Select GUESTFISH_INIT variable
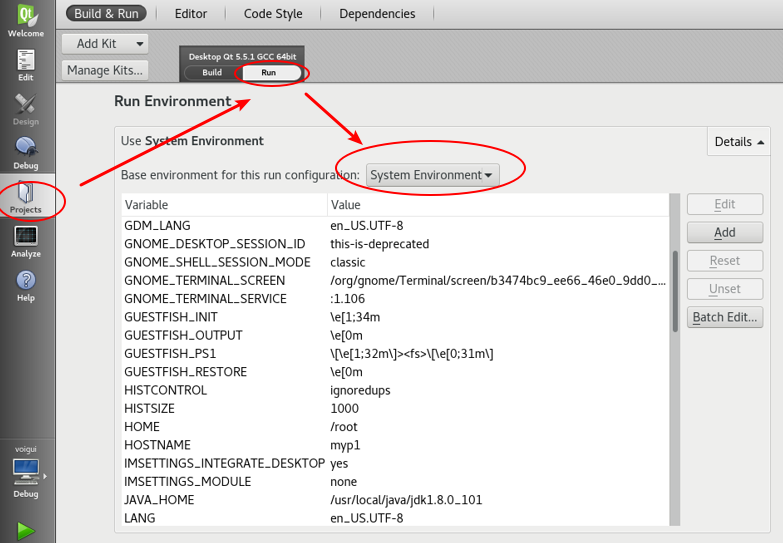The width and height of the screenshot is (783, 543). pyautogui.click(x=395, y=317)
